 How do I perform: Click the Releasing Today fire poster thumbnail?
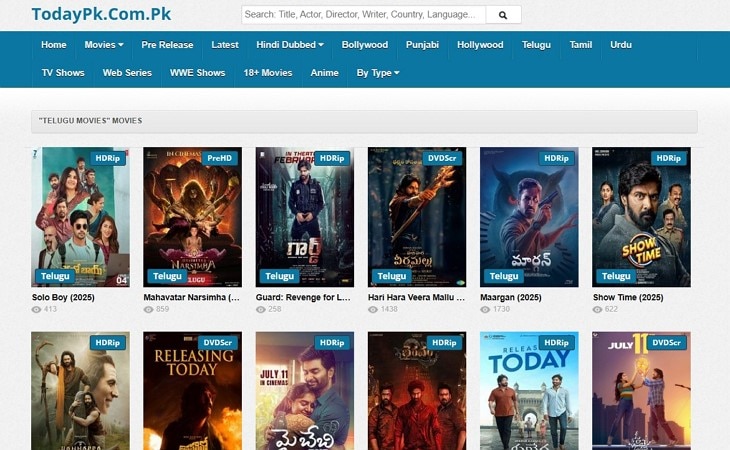[x=193, y=391]
